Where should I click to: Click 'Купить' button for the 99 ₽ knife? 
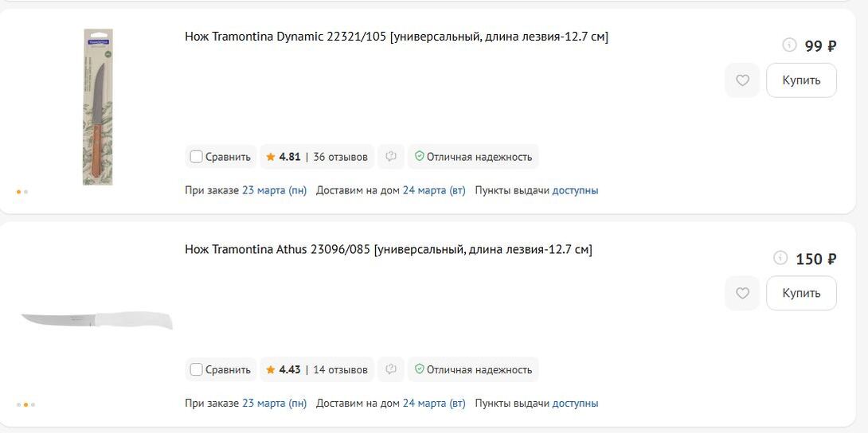[801, 80]
